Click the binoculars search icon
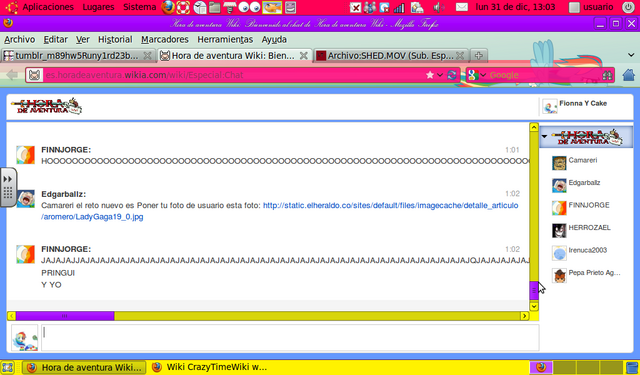This screenshot has height=375, width=640. click(x=607, y=75)
